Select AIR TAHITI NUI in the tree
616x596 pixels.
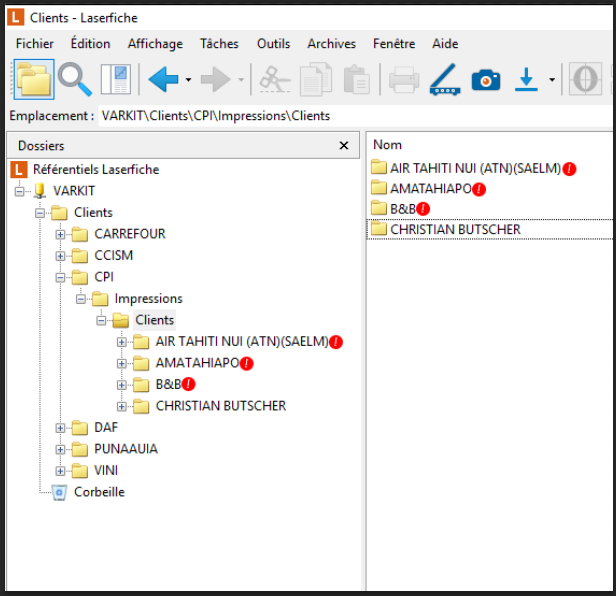click(x=242, y=341)
